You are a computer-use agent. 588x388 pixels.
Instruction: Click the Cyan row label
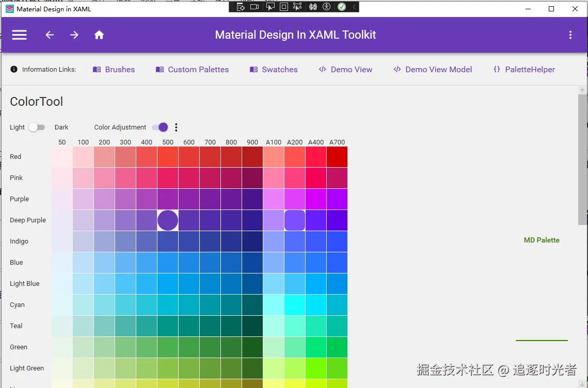click(x=17, y=305)
